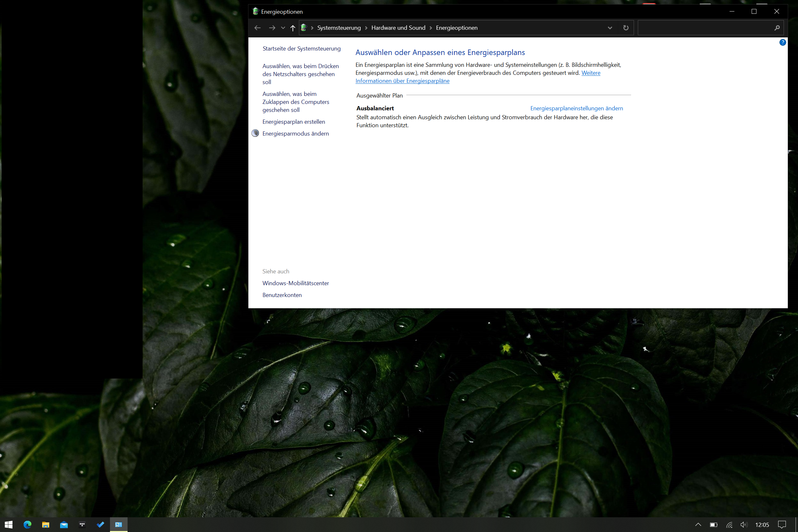The image size is (798, 532).
Task: Expand the recent locations dropdown arrow
Action: (283, 28)
